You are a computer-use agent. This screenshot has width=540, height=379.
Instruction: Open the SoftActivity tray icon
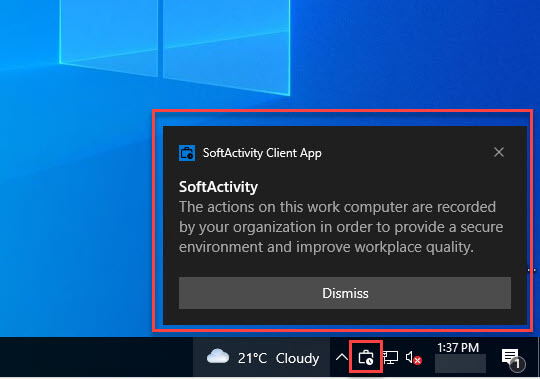pos(366,357)
